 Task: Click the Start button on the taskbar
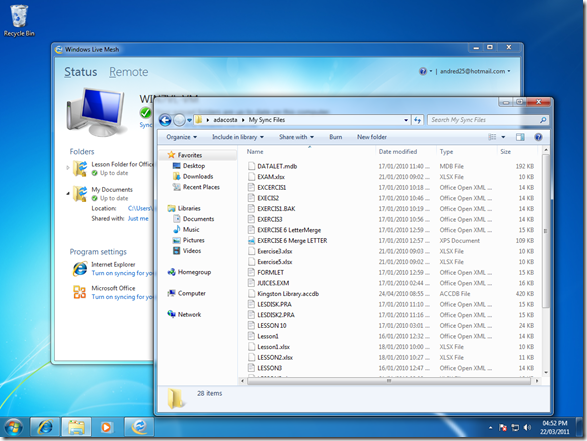(x=13, y=427)
